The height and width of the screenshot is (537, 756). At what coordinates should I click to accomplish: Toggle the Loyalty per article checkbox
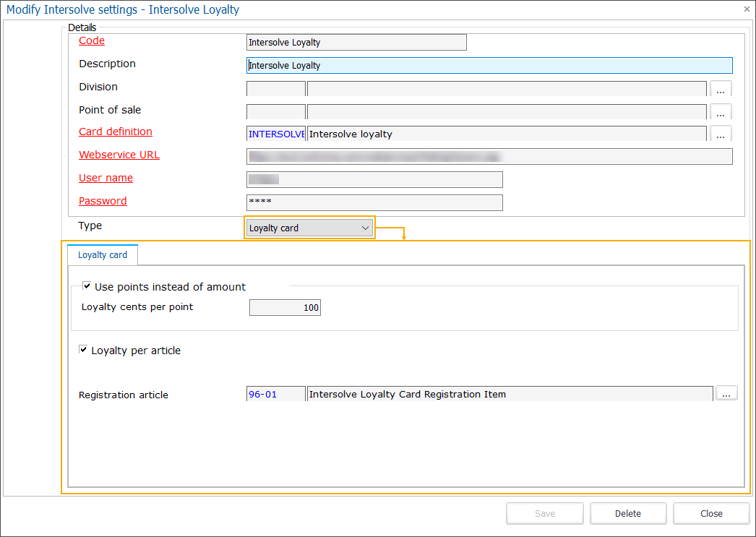point(83,349)
